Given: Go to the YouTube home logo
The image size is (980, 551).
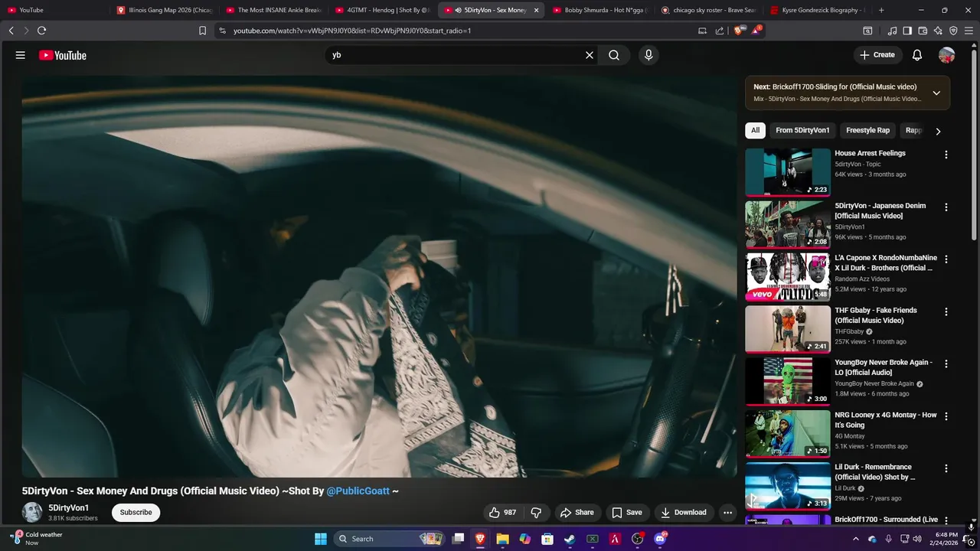Looking at the screenshot, I should 63,55.
